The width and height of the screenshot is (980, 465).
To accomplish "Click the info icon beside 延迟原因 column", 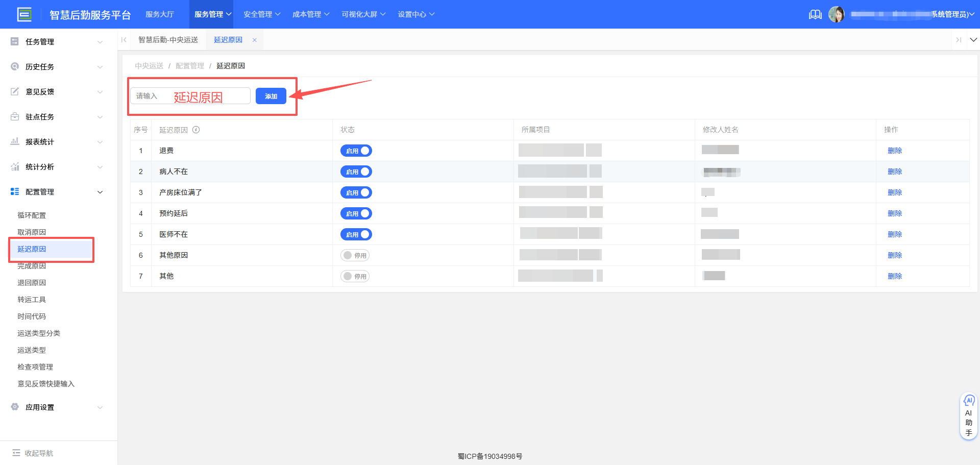I will 196,130.
